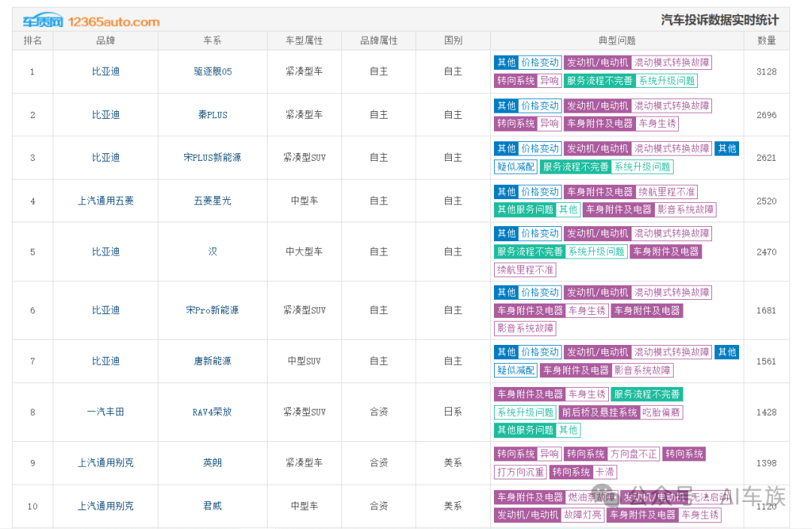Click the 车型属性 column header
Screen dimensions: 812x529
304,41
